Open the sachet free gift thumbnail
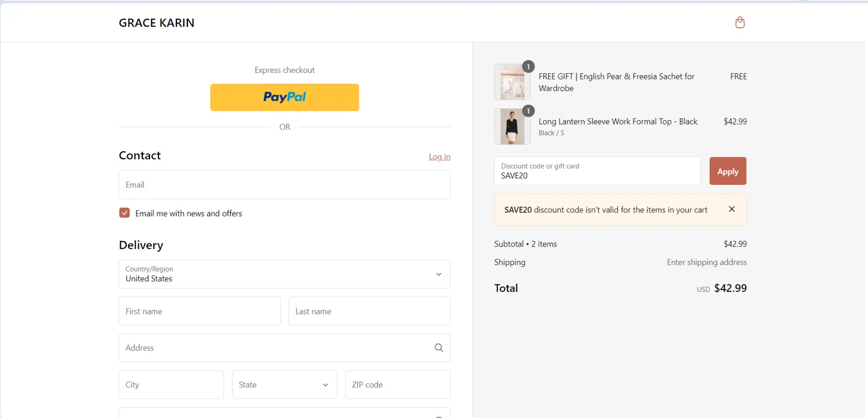 (x=513, y=82)
